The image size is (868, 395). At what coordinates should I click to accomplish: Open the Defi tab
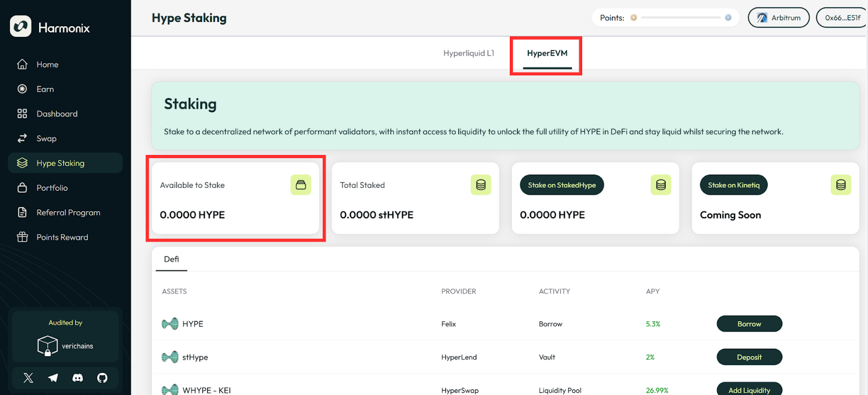point(171,259)
